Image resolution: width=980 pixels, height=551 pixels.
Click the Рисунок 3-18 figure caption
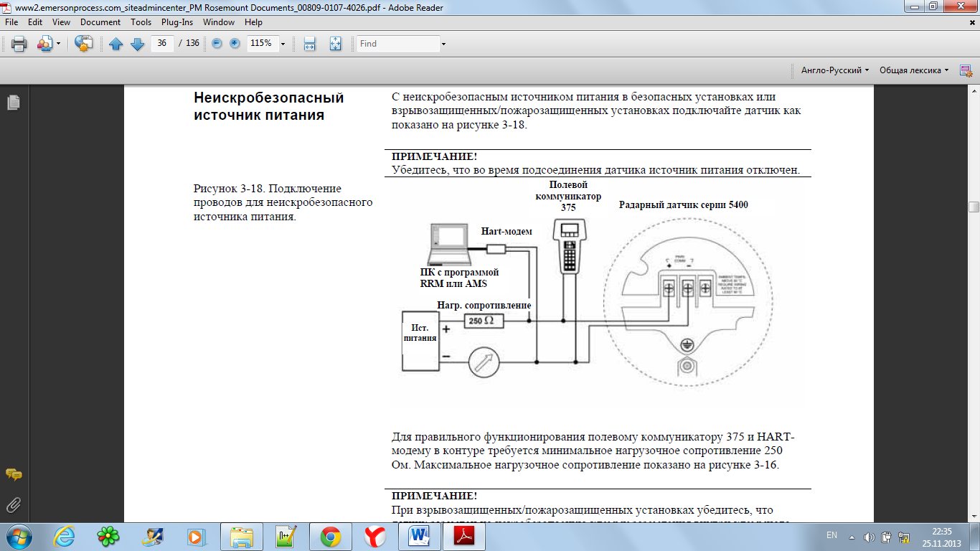click(283, 202)
